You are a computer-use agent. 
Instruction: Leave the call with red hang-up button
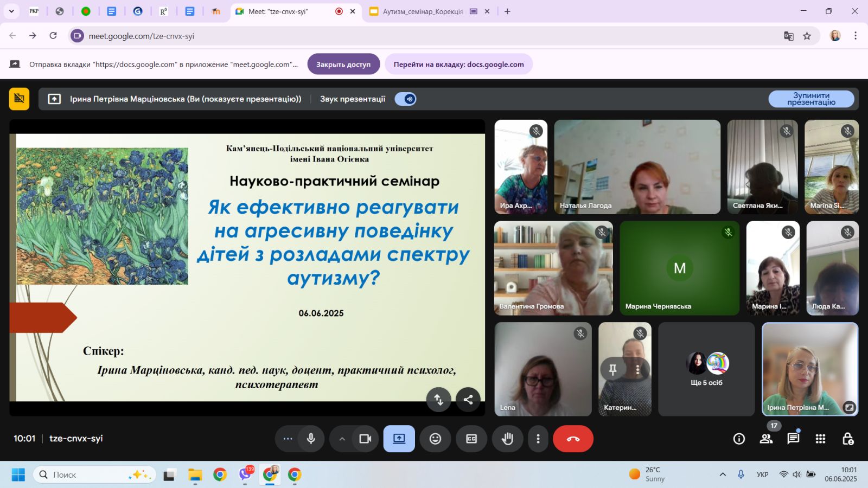point(573,439)
